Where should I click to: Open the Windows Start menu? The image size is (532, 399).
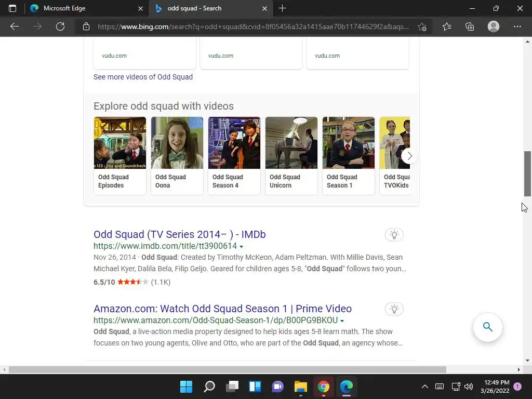coord(186,387)
